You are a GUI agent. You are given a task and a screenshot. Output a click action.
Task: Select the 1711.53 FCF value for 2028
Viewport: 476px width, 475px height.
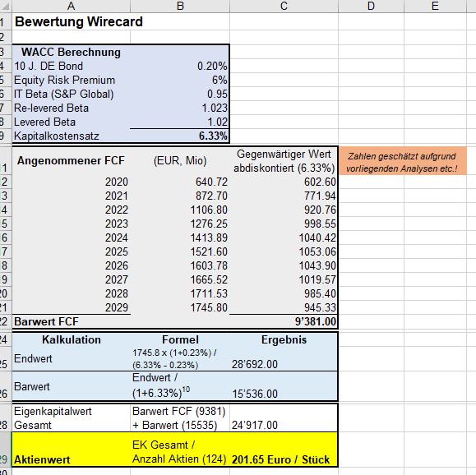pyautogui.click(x=180, y=294)
